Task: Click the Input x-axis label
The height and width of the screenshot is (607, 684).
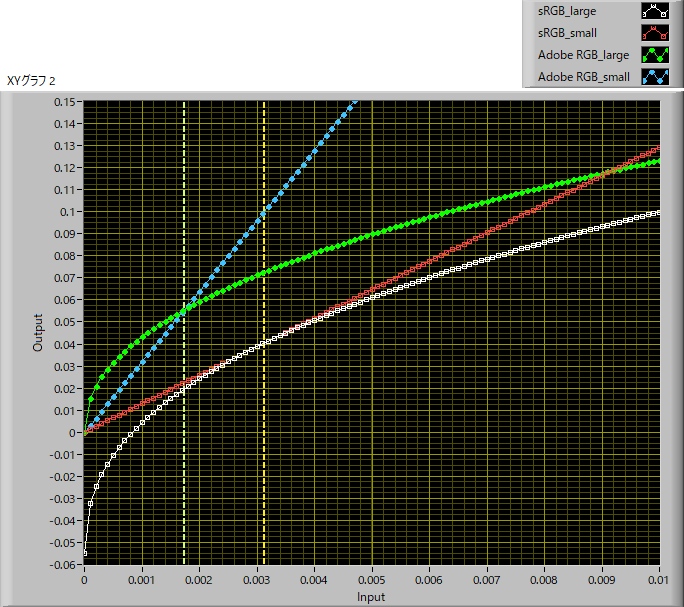Action: pos(372,597)
